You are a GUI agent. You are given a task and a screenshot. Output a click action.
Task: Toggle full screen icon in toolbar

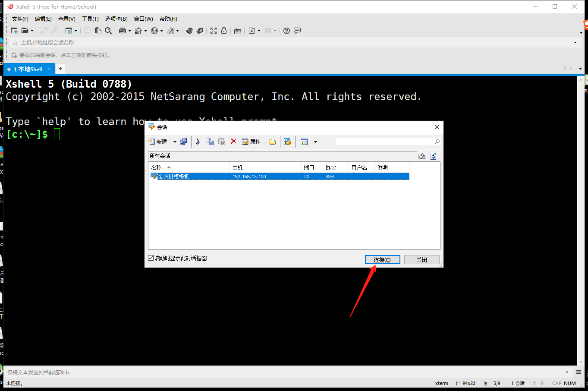[x=214, y=31]
